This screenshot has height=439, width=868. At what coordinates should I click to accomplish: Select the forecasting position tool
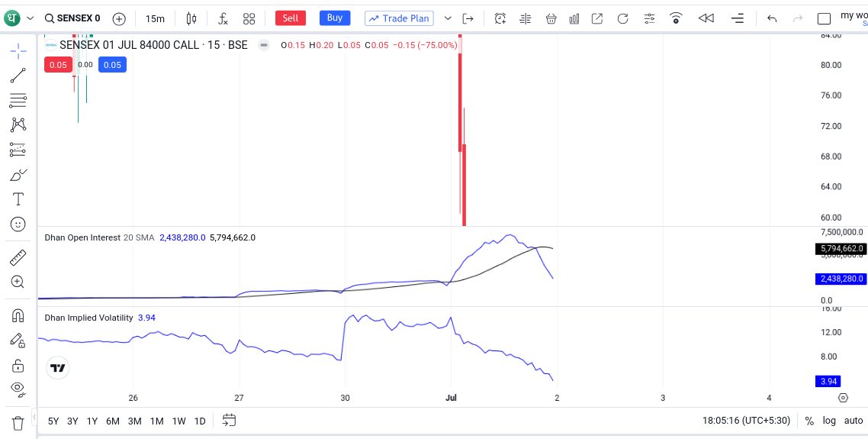tap(18, 150)
